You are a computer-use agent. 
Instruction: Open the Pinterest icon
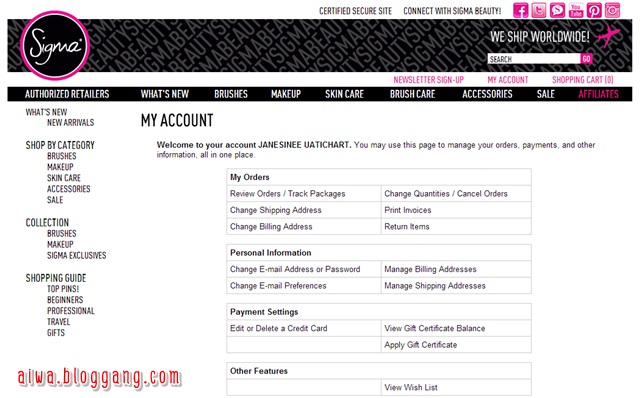pos(594,10)
